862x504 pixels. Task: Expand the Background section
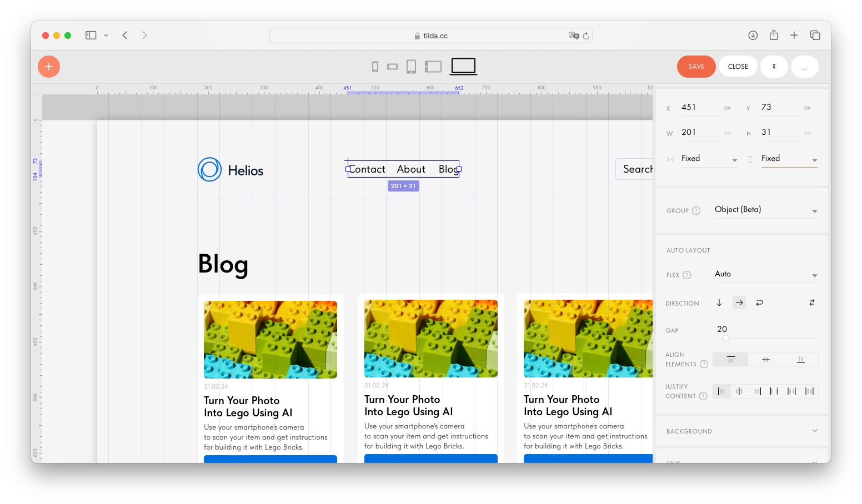(741, 431)
